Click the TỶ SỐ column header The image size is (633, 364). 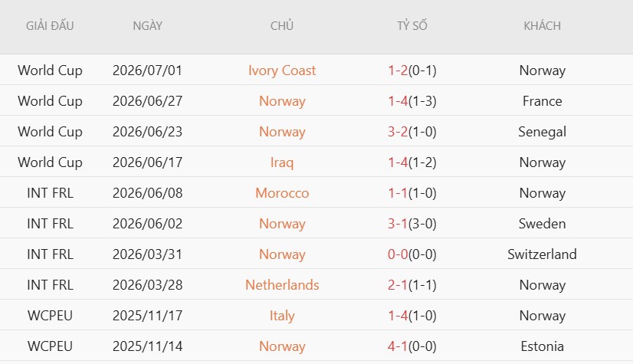412,26
